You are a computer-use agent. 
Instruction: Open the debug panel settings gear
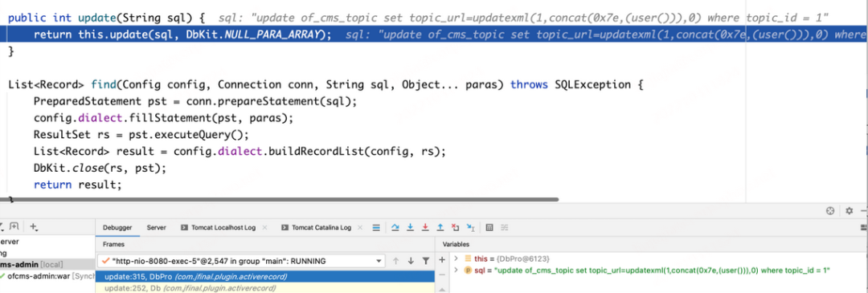[x=850, y=210]
